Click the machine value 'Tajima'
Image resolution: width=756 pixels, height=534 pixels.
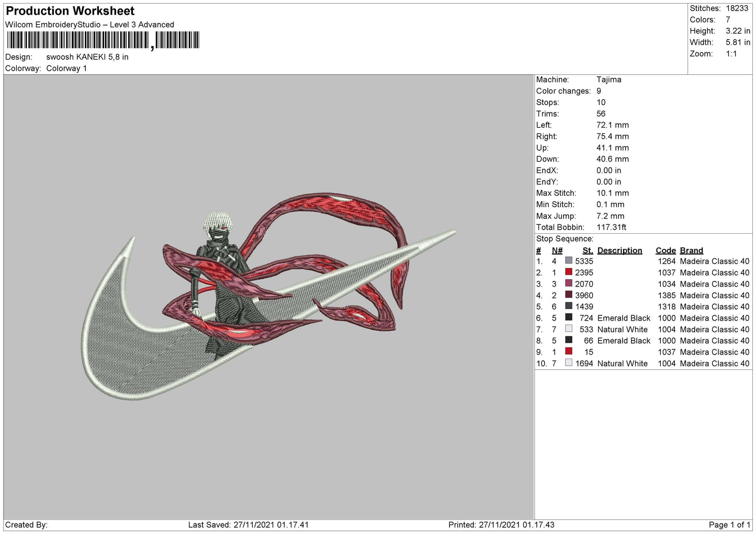[609, 79]
